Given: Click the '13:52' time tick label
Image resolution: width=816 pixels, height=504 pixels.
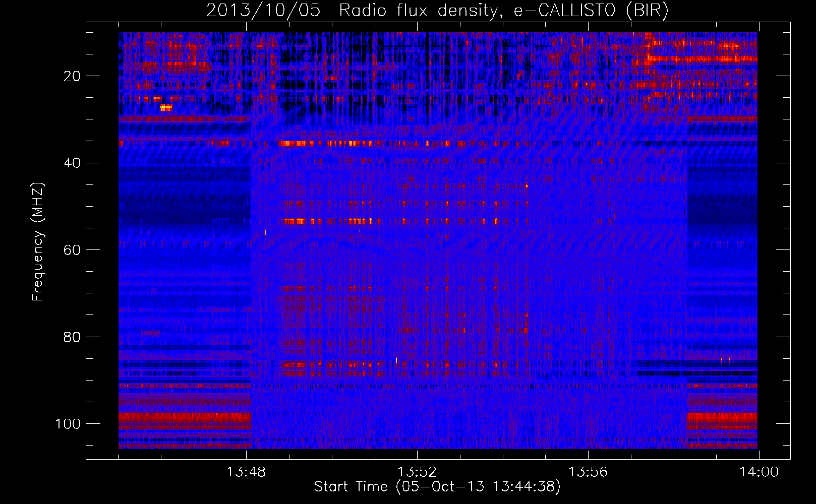Looking at the screenshot, I should coord(417,472).
